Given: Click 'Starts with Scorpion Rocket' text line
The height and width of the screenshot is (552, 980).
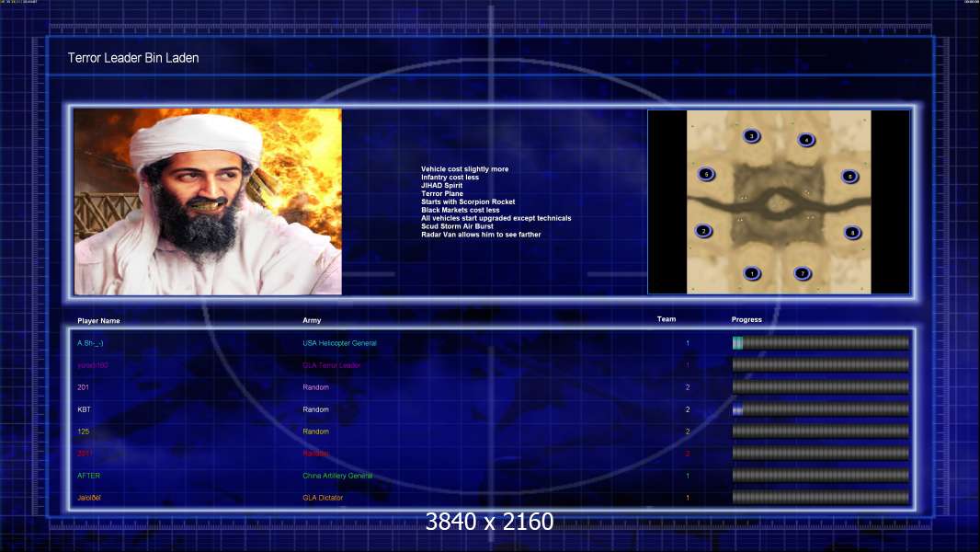Looking at the screenshot, I should [468, 201].
